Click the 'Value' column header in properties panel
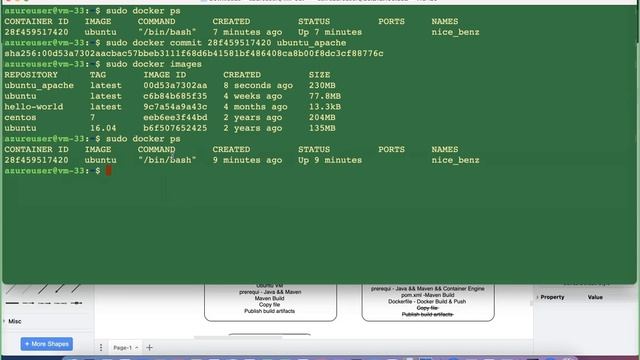 (595, 297)
